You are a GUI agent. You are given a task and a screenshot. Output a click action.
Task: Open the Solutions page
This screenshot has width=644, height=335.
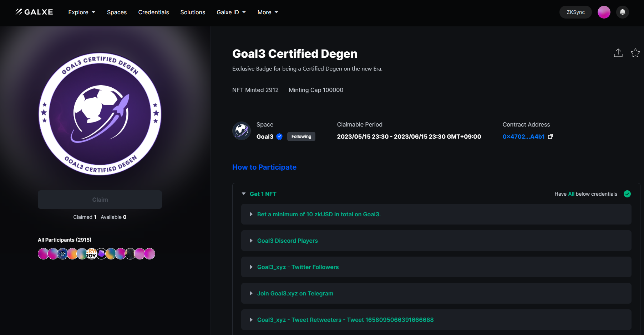tap(193, 12)
